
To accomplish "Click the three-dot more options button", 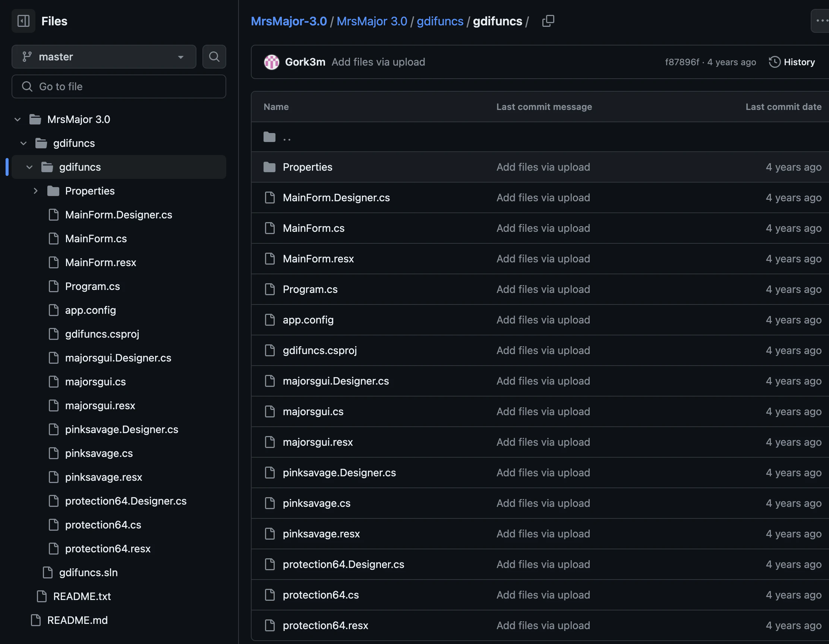I will coord(821,21).
